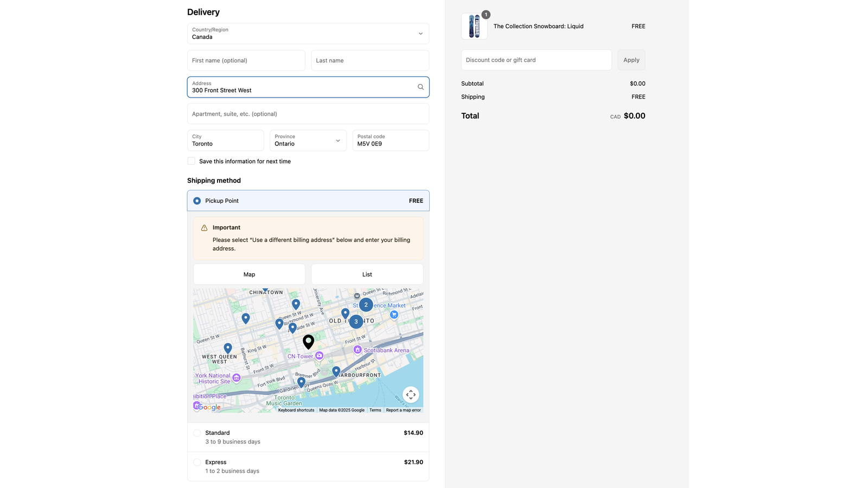Select the pickup pin on Adelaide St W

pyautogui.click(x=292, y=328)
